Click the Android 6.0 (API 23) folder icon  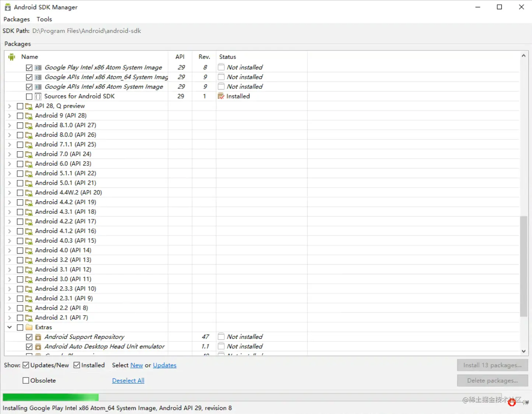(29, 164)
